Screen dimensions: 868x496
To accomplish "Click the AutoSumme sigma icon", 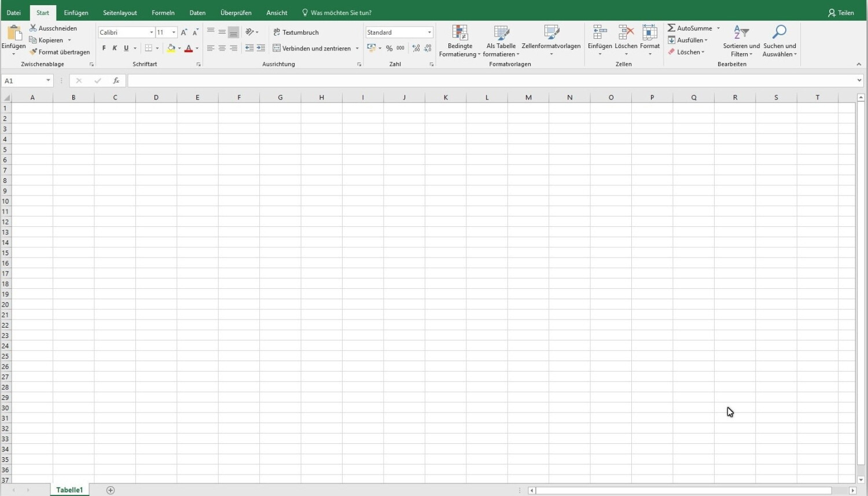I will 671,28.
